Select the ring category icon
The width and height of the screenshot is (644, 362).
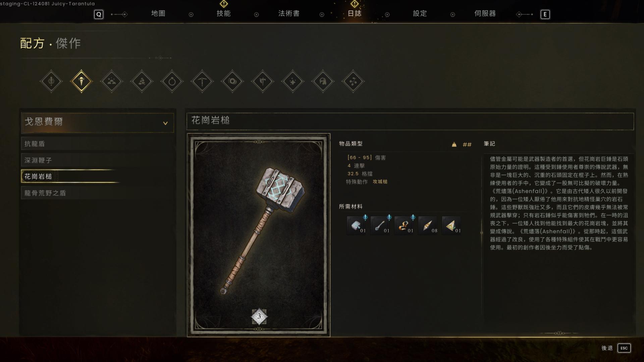pyautogui.click(x=172, y=81)
